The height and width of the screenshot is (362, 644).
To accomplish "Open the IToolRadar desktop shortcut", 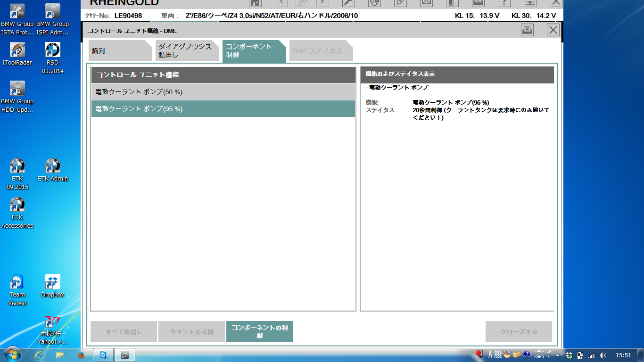I will [17, 54].
